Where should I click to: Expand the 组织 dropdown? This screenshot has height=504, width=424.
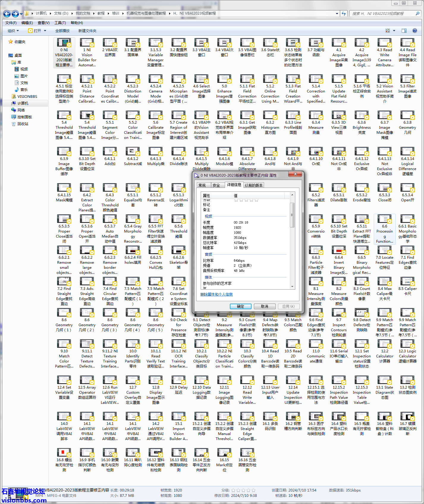[13, 31]
